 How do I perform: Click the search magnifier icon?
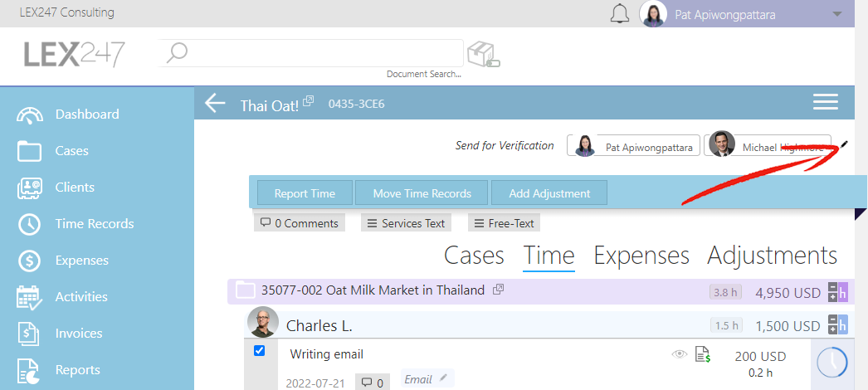tap(177, 52)
